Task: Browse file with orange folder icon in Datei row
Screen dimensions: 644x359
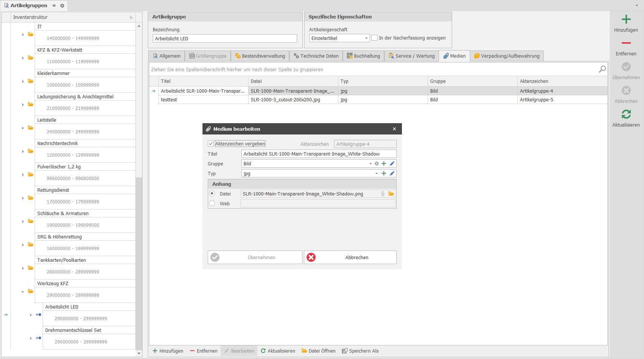Action: click(x=391, y=194)
